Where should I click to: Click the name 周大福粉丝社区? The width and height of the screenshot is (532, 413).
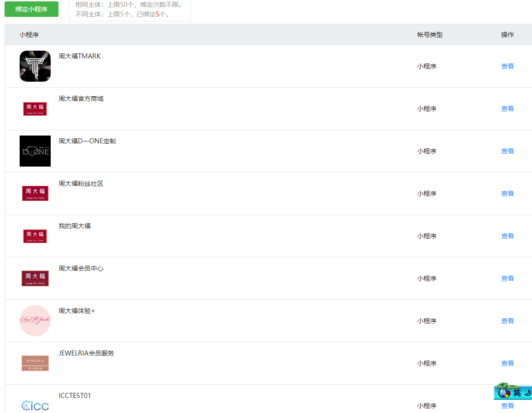coord(81,183)
